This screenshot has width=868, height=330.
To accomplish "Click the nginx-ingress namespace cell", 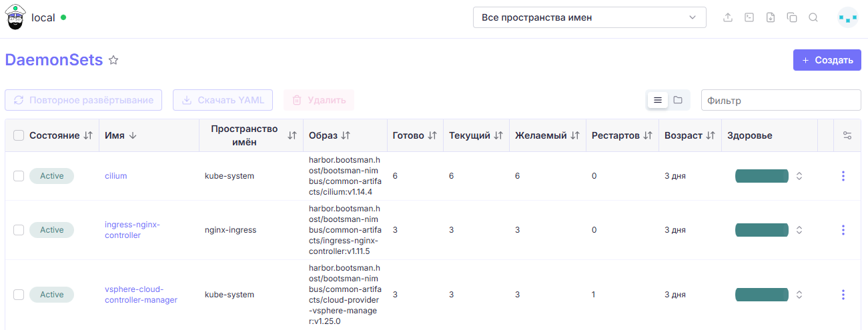I will point(230,230).
